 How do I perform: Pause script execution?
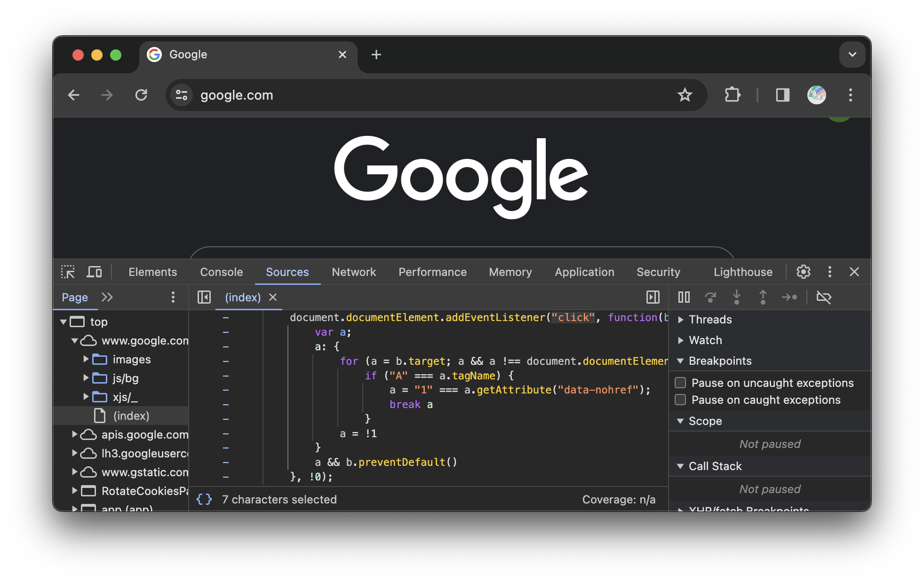(x=684, y=297)
